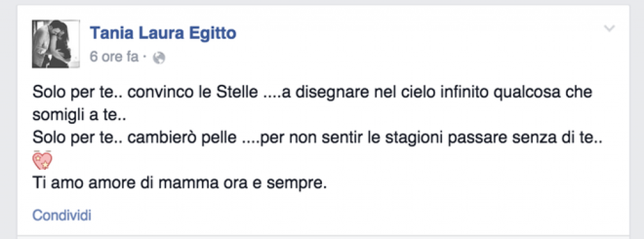The width and height of the screenshot is (644, 239).
Task: Share the post via Condividi
Action: pyautogui.click(x=62, y=215)
